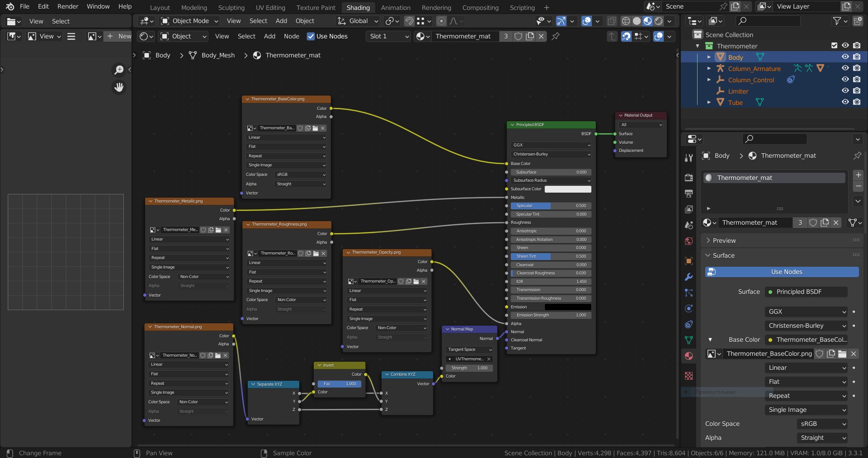Image resolution: width=868 pixels, height=458 pixels.
Task: Open the Texture properties checker icon
Action: 689,376
